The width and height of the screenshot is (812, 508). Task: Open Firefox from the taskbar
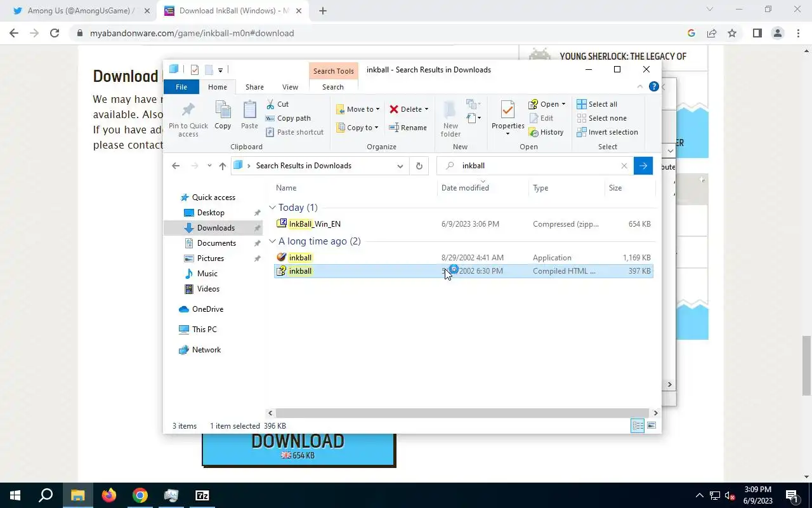click(x=109, y=495)
